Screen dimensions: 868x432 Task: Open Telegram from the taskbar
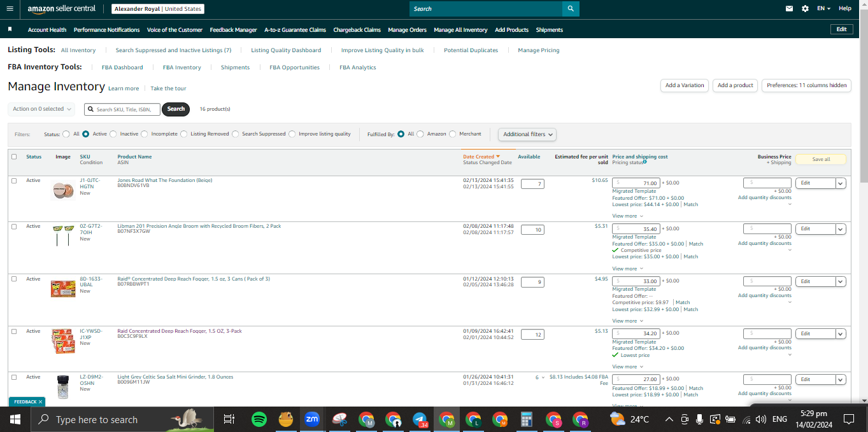tap(420, 419)
